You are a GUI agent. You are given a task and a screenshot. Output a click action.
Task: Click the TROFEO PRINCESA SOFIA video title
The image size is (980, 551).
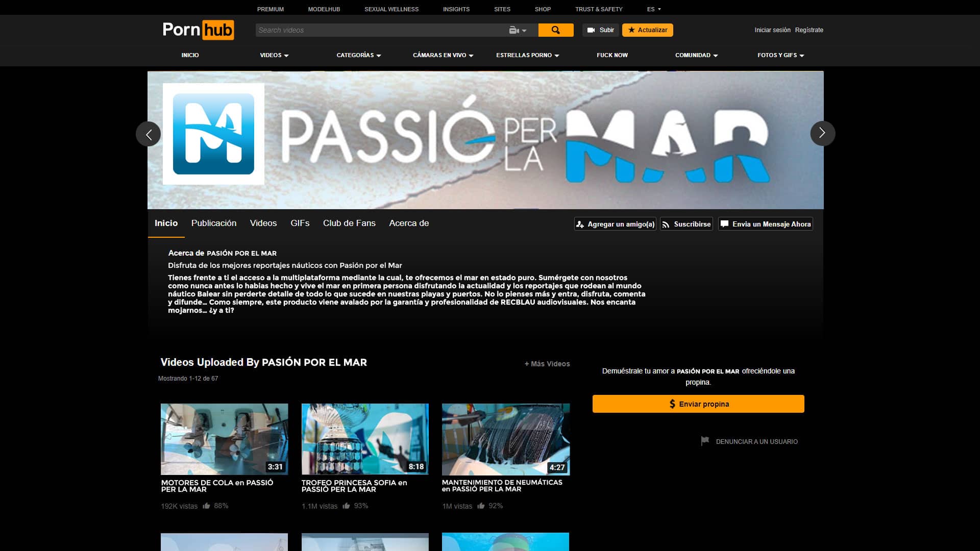(x=354, y=486)
